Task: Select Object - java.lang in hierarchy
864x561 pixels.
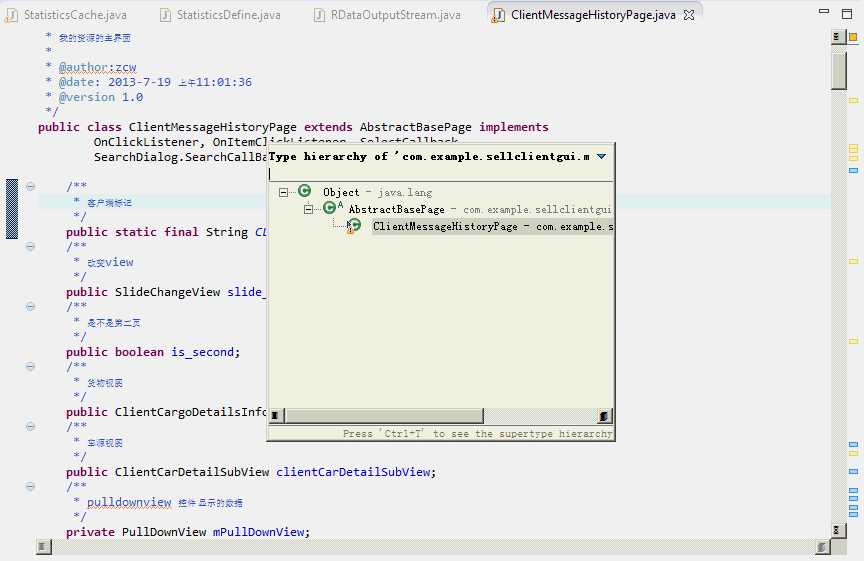Action: (377, 192)
